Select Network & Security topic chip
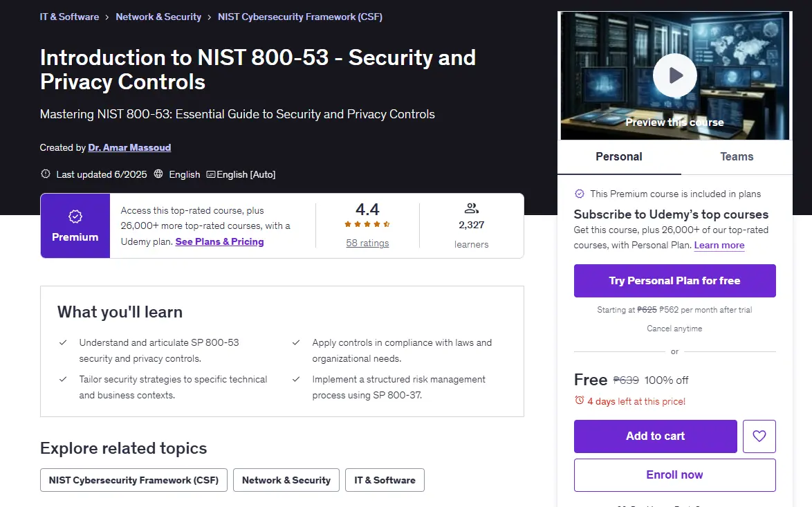The height and width of the screenshot is (507, 812). 286,480
